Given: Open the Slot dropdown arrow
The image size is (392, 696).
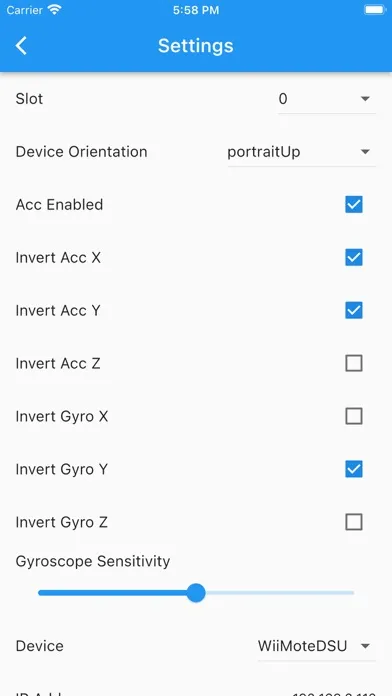Looking at the screenshot, I should click(365, 99).
